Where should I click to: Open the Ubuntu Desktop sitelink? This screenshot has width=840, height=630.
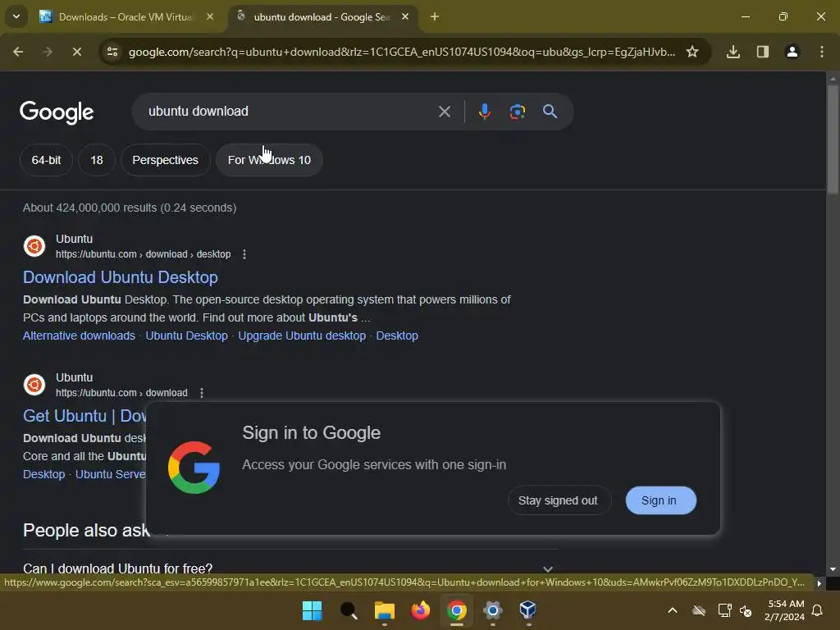click(x=186, y=336)
